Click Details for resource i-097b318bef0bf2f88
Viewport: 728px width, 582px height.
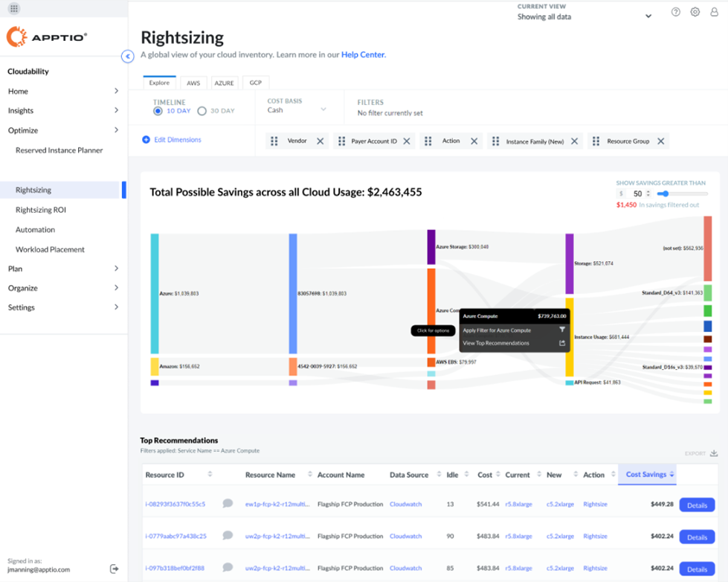tap(697, 569)
